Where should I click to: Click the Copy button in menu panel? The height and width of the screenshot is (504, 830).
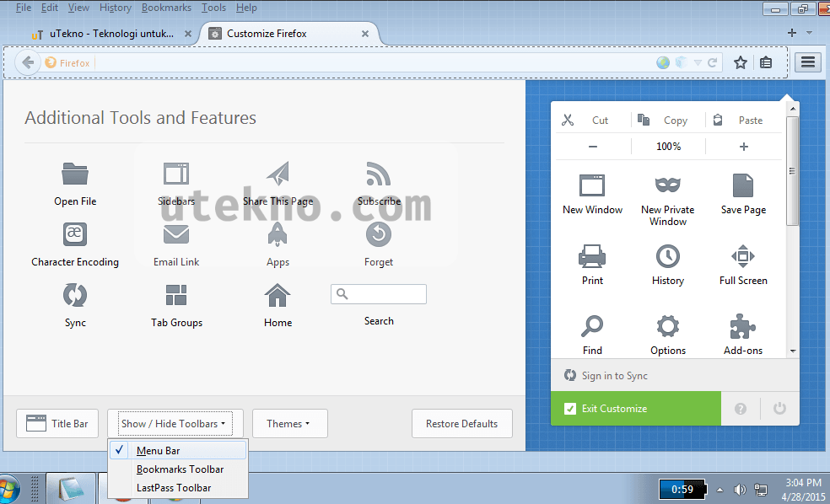point(668,120)
